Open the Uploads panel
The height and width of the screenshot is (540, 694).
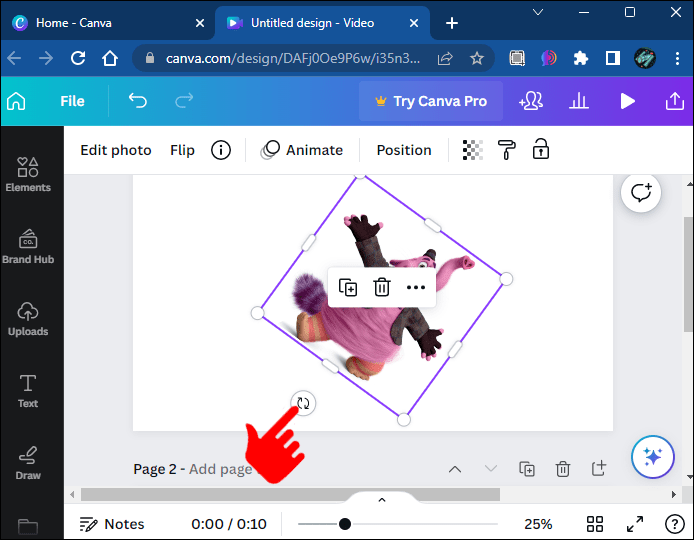point(28,319)
